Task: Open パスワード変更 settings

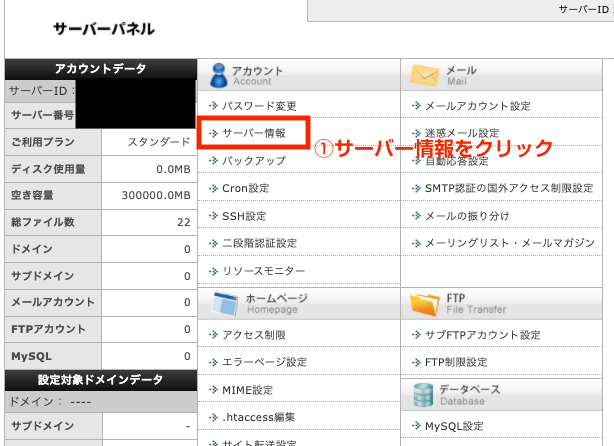Action: (x=259, y=105)
